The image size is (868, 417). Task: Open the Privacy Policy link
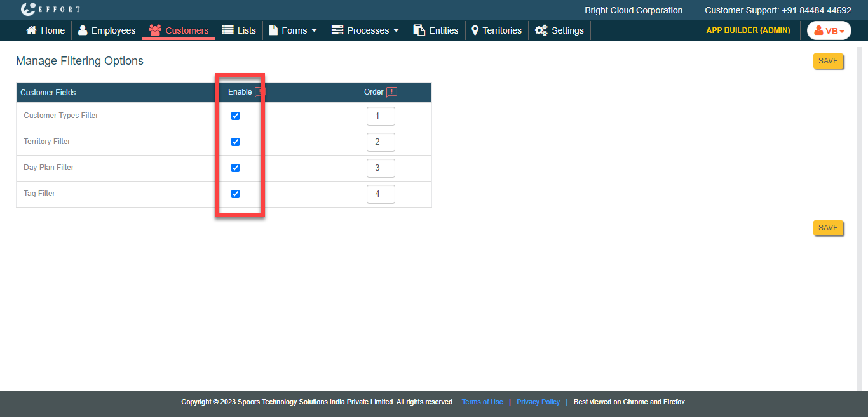click(538, 402)
